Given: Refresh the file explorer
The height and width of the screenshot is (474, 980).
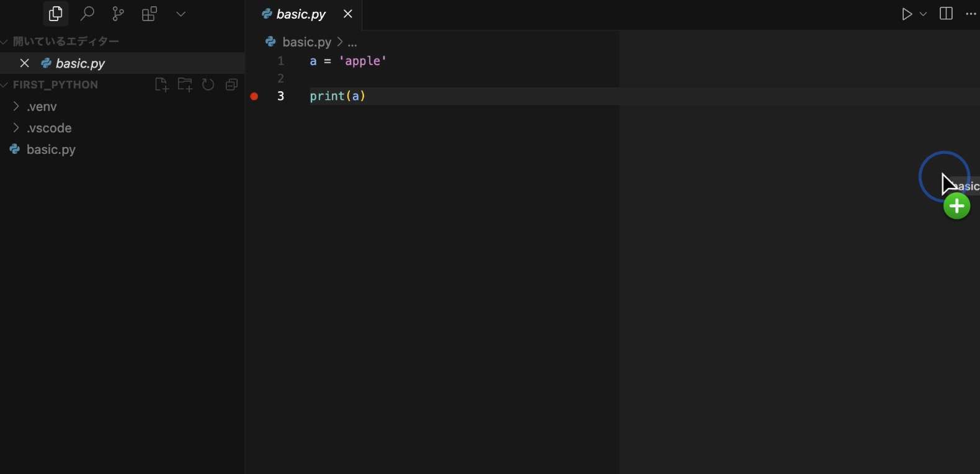Looking at the screenshot, I should coord(208,85).
